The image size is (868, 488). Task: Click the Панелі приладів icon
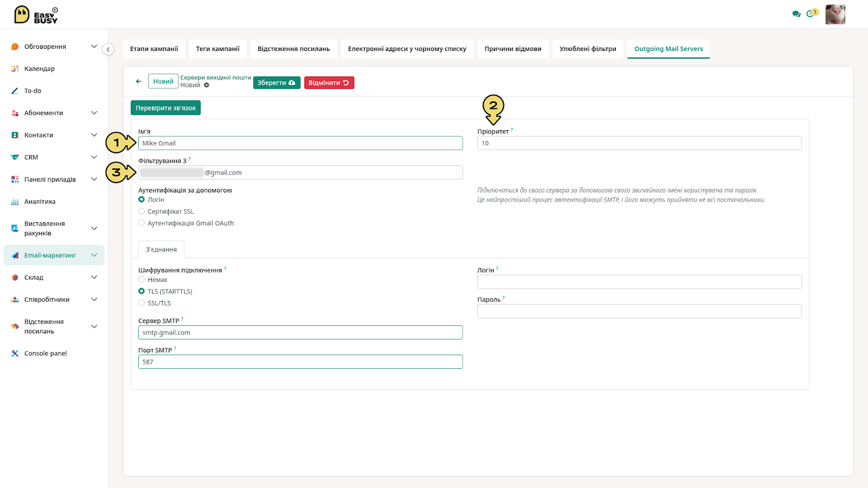coord(15,179)
